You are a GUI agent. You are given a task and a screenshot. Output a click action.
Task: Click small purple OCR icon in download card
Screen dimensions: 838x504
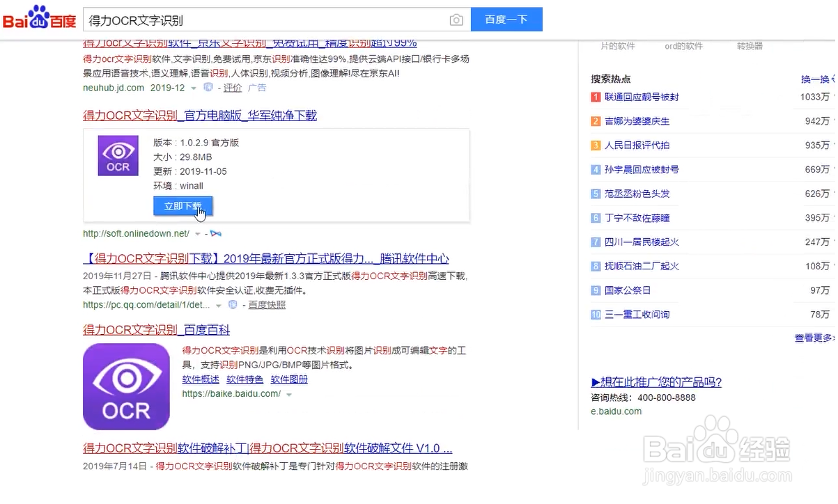tap(118, 155)
